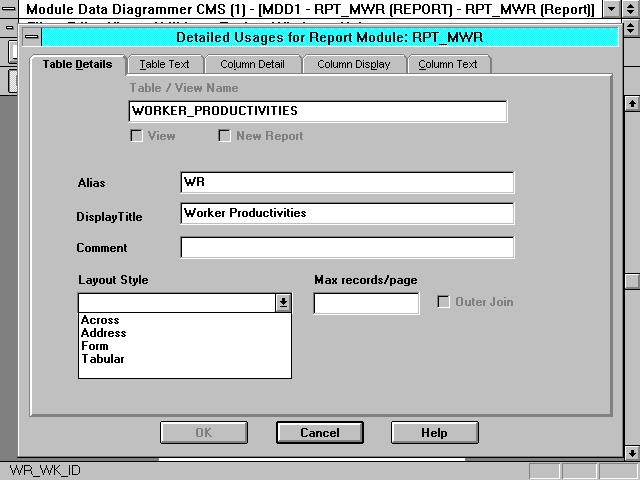Choose Form in the Layout Style list
This screenshot has height=480, width=640.
95,346
